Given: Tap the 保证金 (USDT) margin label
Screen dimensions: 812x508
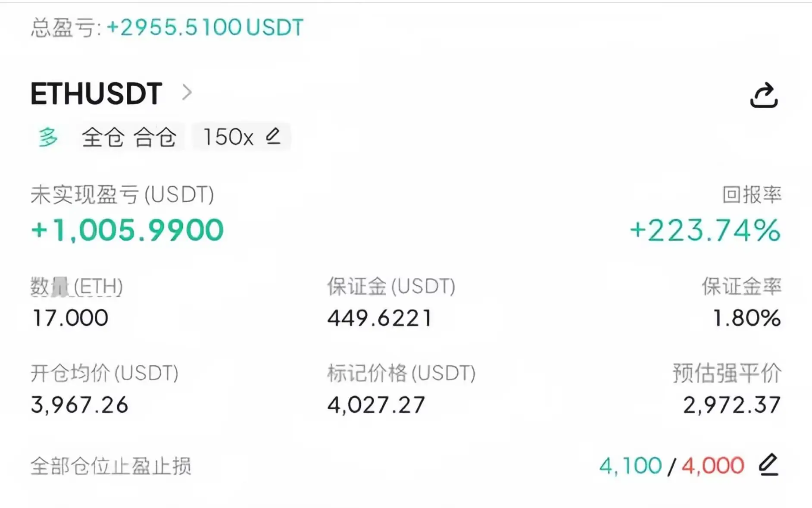Looking at the screenshot, I should [391, 286].
